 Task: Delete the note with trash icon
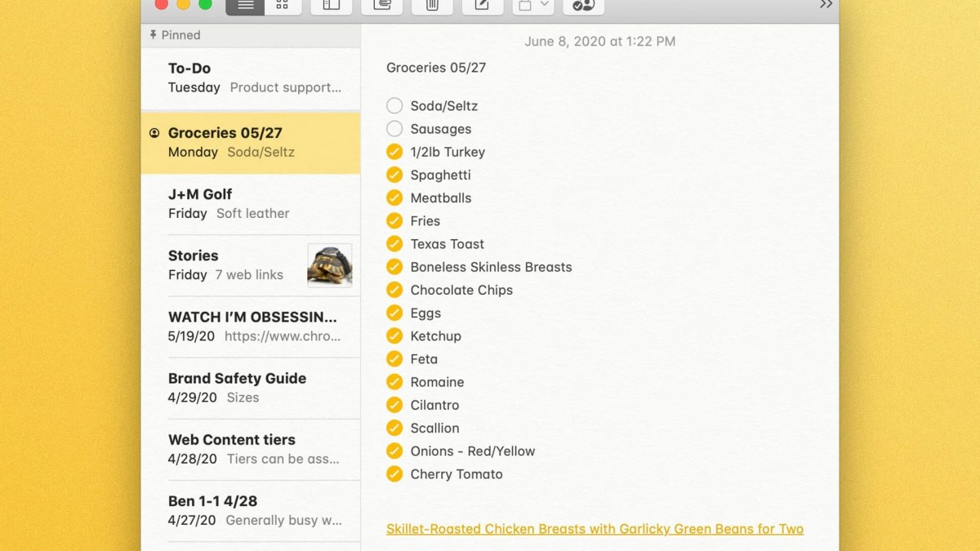432,6
